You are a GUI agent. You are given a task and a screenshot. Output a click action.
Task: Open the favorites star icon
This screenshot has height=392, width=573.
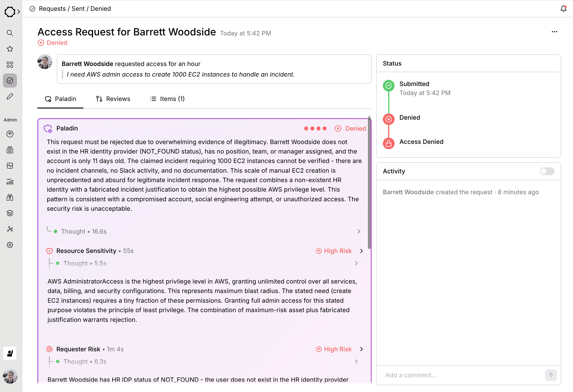coord(10,49)
